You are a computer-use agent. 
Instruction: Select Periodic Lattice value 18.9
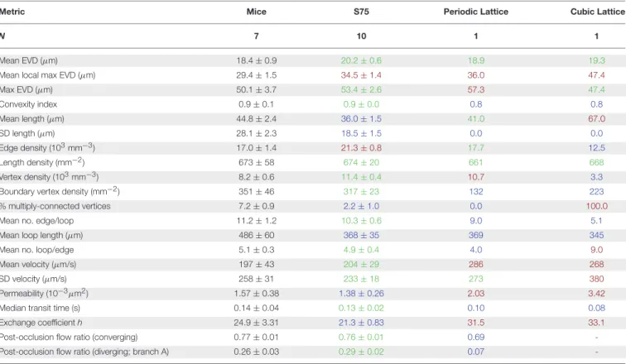click(x=476, y=60)
